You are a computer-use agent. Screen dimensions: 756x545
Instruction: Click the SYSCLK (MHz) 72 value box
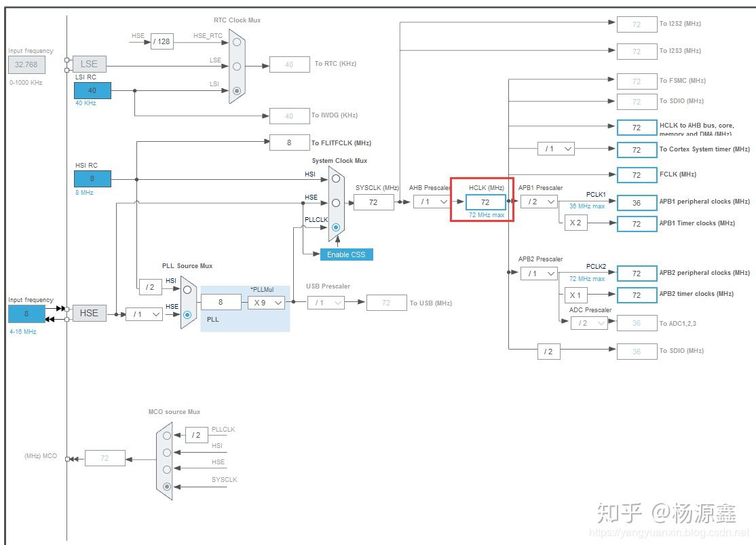374,202
